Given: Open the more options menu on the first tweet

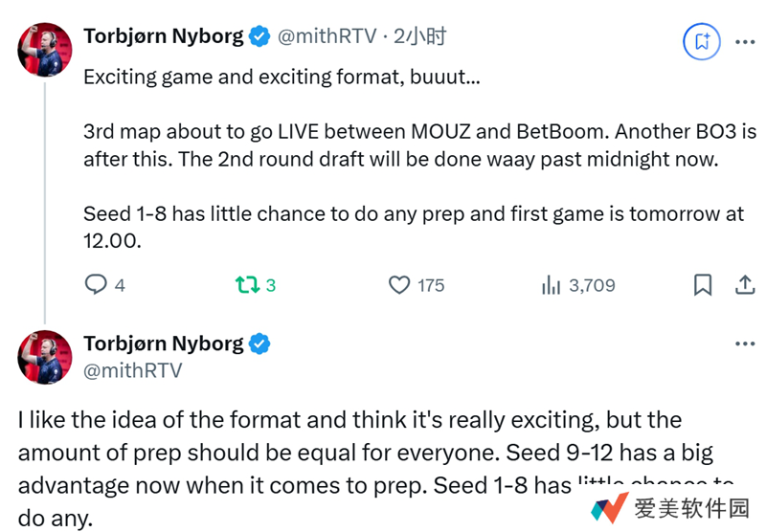Looking at the screenshot, I should pos(745,42).
